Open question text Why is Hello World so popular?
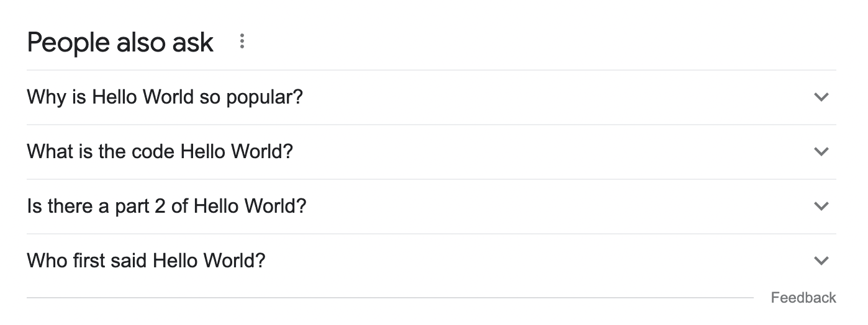Screen dimensions: 868x325 (165, 97)
